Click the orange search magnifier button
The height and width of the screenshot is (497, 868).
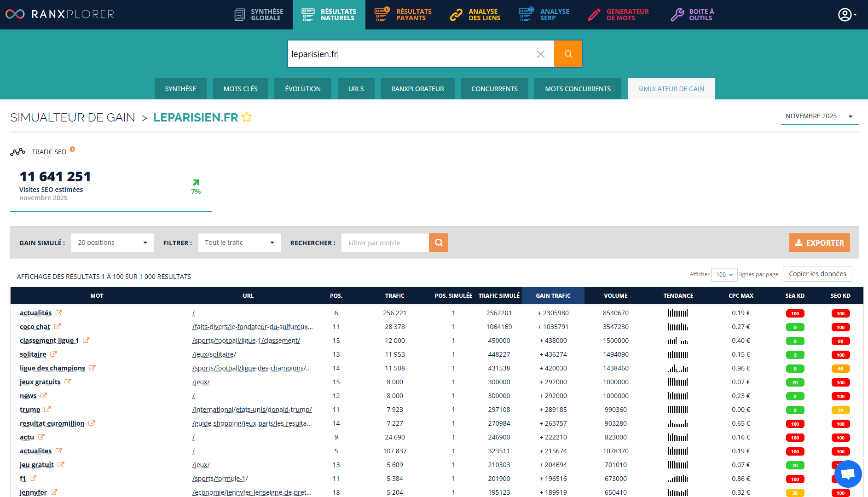click(568, 54)
